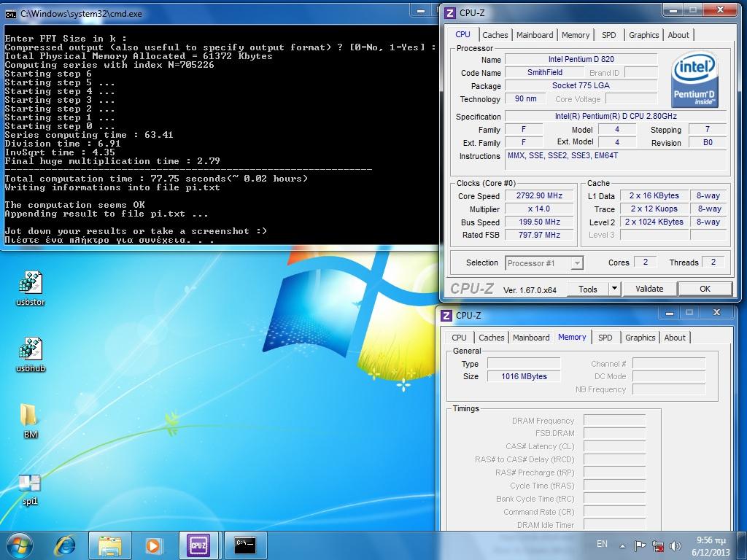Close the top CPU-Z window
The image size is (747, 560).
[x=720, y=10]
